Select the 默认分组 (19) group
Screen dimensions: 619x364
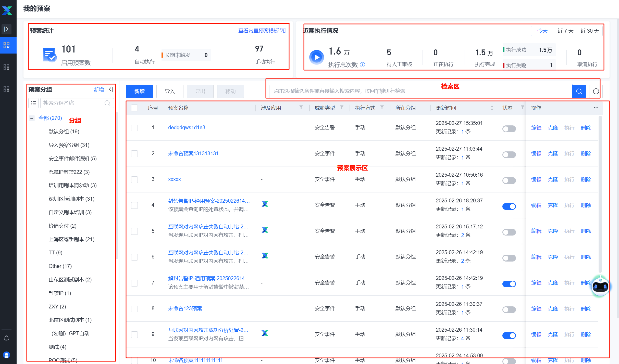(64, 132)
